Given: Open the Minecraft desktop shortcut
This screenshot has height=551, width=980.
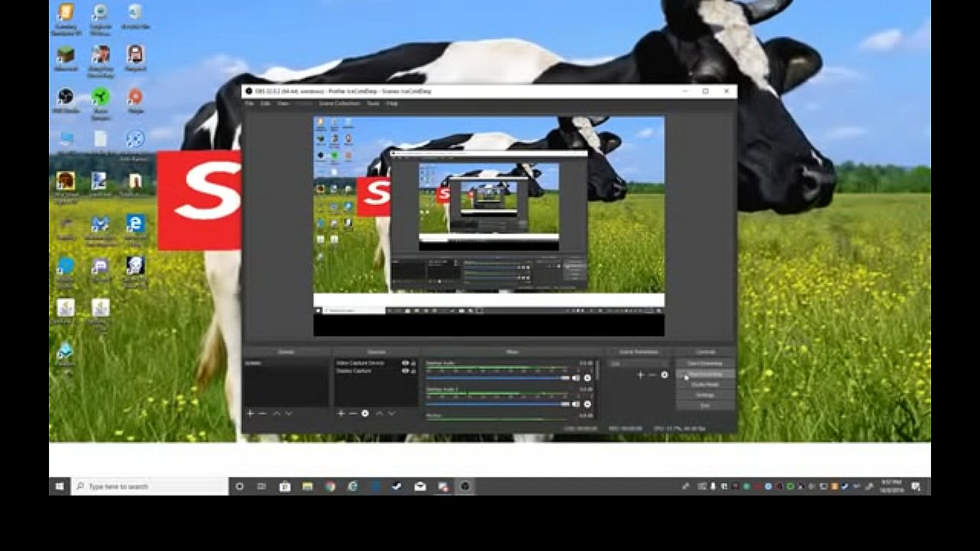Looking at the screenshot, I should (x=66, y=58).
